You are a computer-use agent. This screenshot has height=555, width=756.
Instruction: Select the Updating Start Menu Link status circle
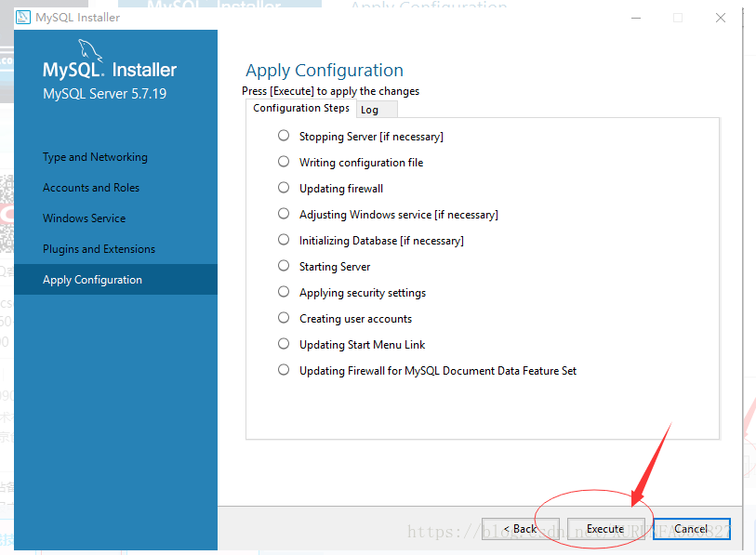284,344
